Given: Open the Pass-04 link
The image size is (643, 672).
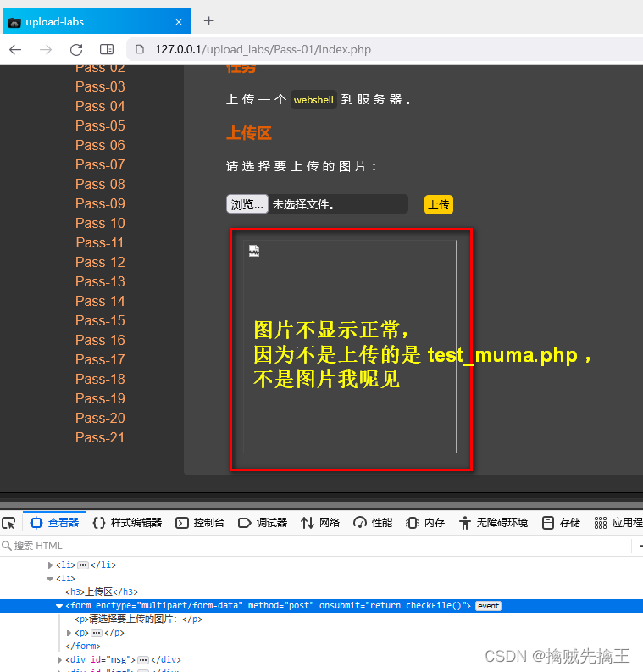Looking at the screenshot, I should click(x=100, y=106).
